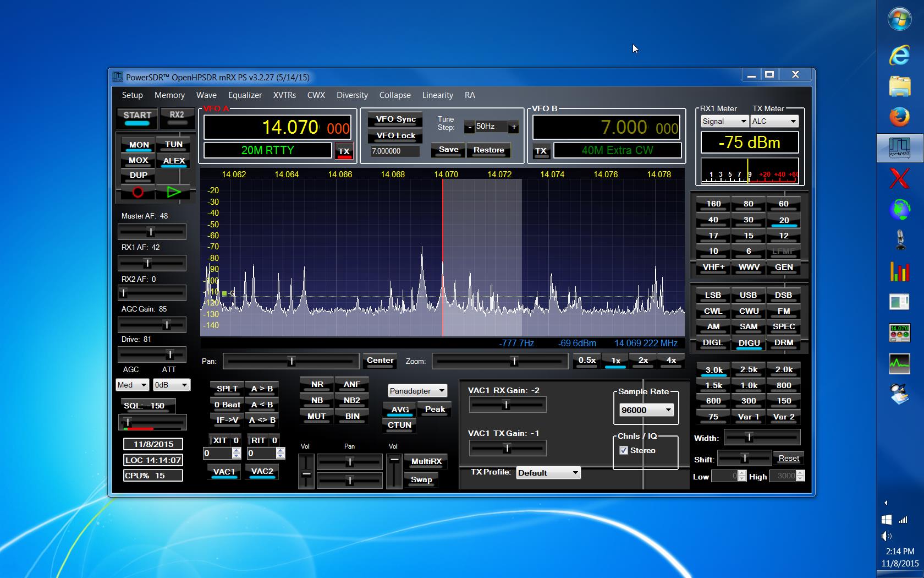Click the VFO A TX indicator
Image resolution: width=924 pixels, height=578 pixels.
coord(344,151)
